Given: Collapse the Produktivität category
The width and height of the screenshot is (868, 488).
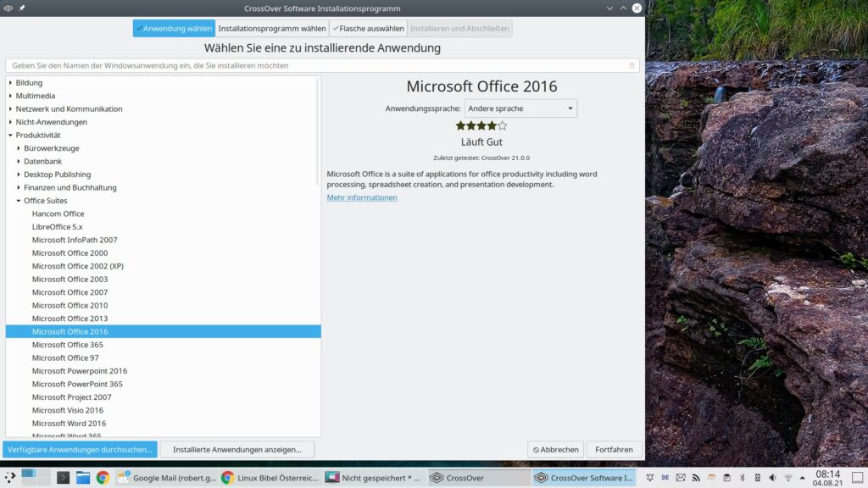Looking at the screenshot, I should [x=10, y=135].
